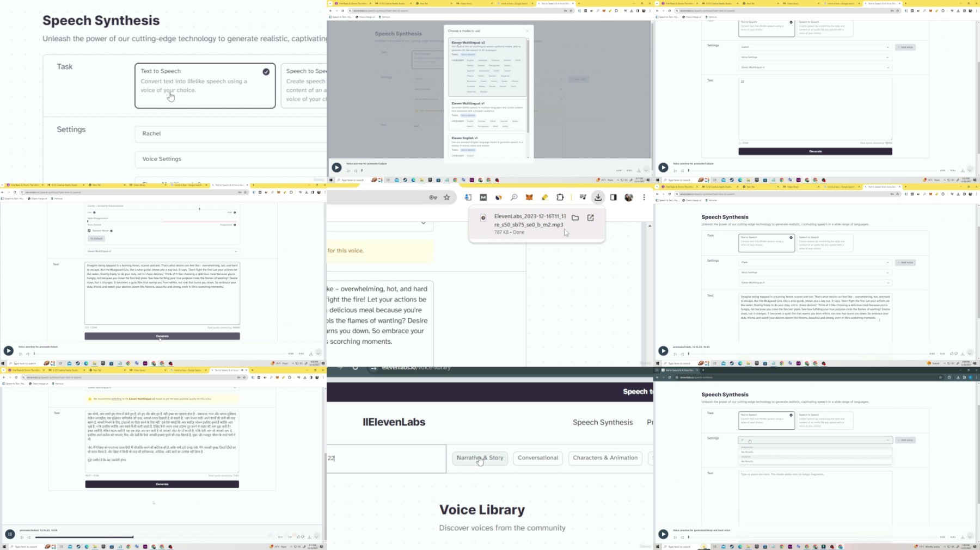This screenshot has width=980, height=550.
Task: Click the blue extension icon right of the star
Action: (468, 197)
